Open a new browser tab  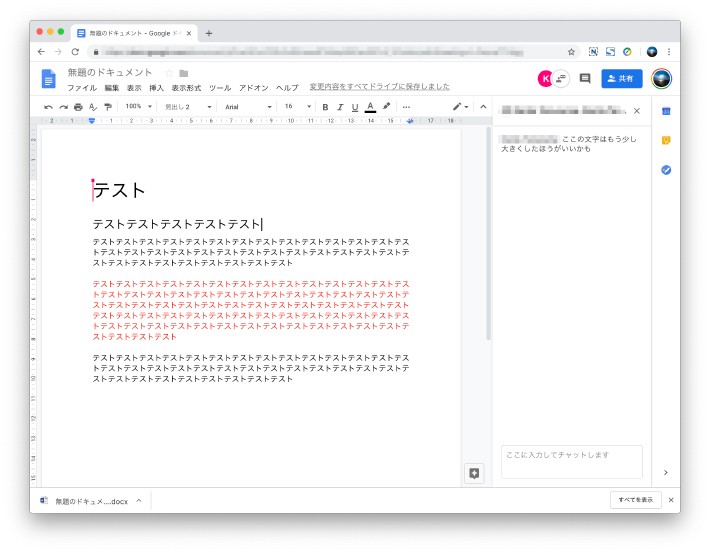(x=209, y=33)
